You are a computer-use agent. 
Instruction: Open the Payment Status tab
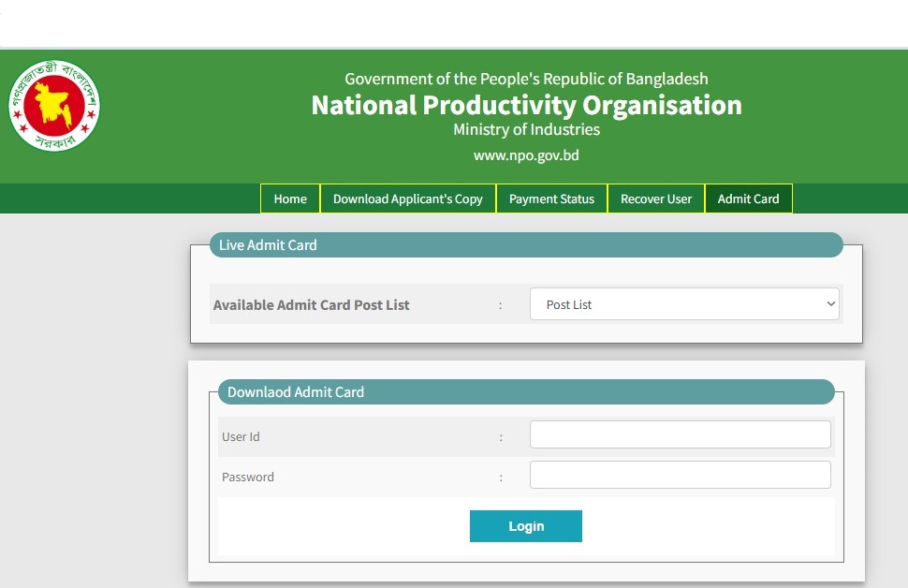click(x=551, y=198)
